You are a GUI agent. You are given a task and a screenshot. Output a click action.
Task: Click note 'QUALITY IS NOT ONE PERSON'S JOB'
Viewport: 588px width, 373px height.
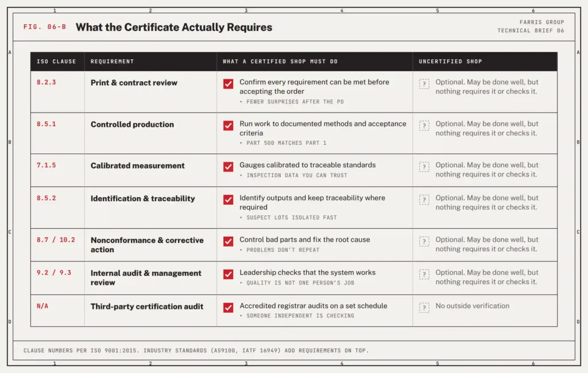point(300,283)
